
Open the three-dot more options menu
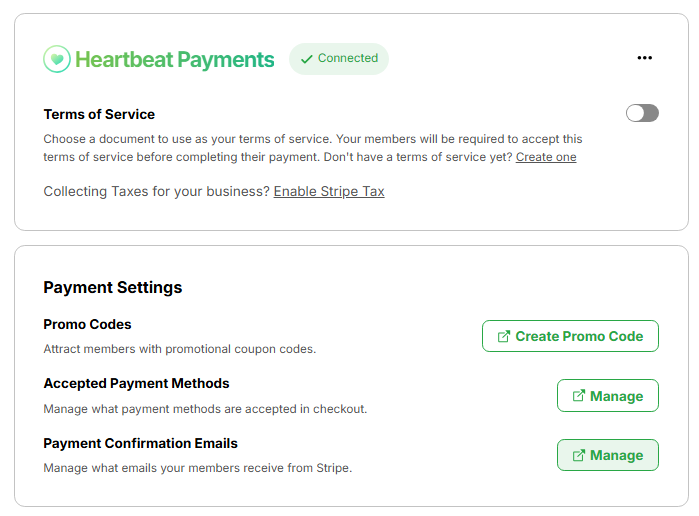(x=645, y=58)
